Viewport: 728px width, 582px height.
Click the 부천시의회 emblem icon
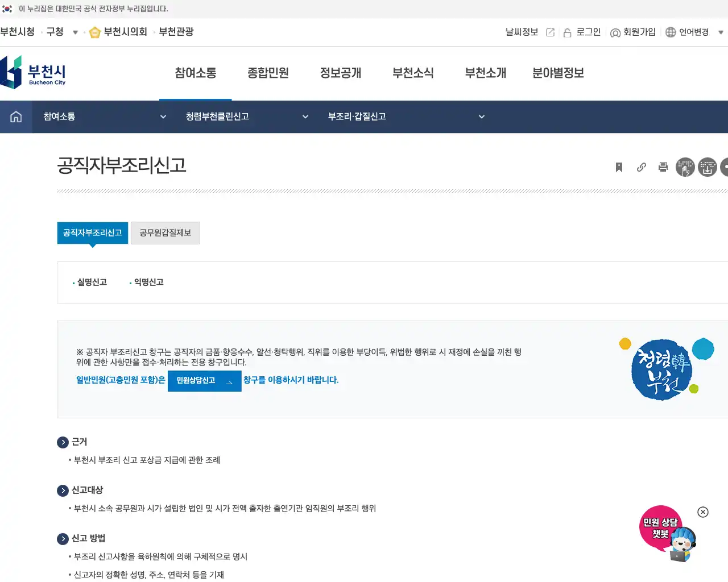pyautogui.click(x=95, y=32)
